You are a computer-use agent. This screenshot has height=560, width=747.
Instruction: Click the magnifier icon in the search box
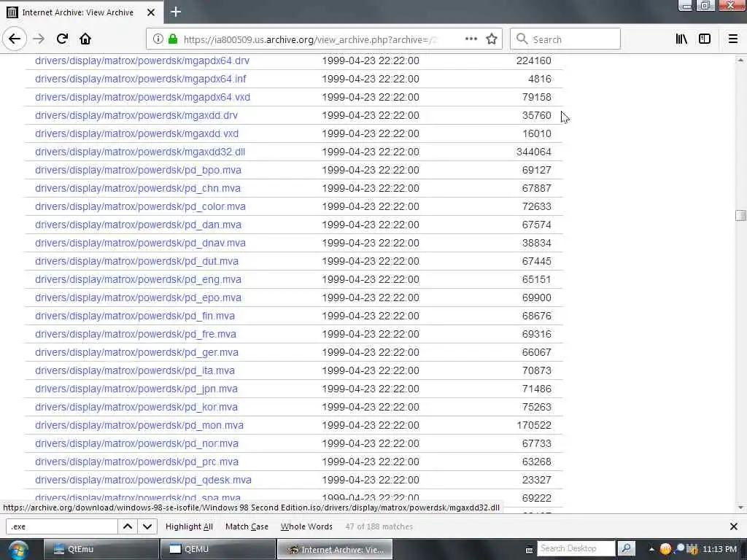click(x=522, y=39)
